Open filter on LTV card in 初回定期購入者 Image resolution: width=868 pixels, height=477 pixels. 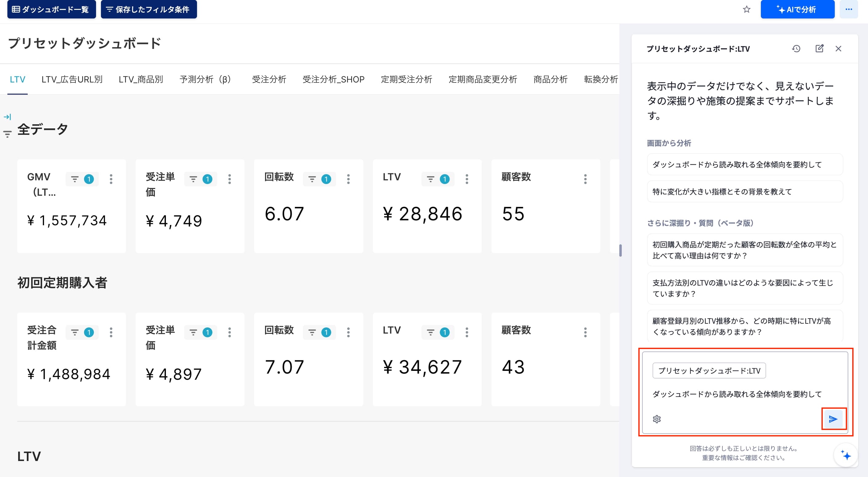pos(438,332)
